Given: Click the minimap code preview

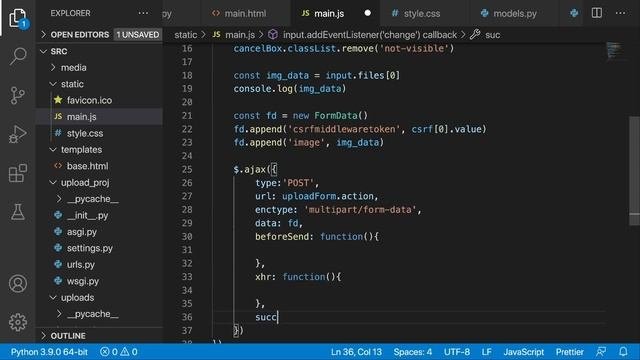Looking at the screenshot, I should pos(615,50).
